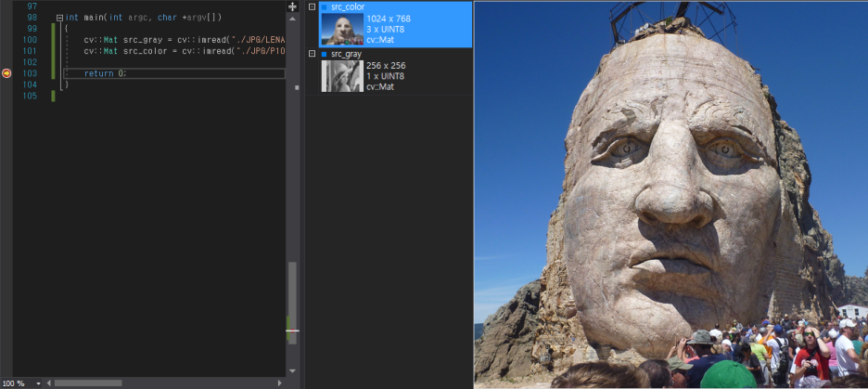
Task: Select the src_color thumbnail image
Action: click(342, 29)
